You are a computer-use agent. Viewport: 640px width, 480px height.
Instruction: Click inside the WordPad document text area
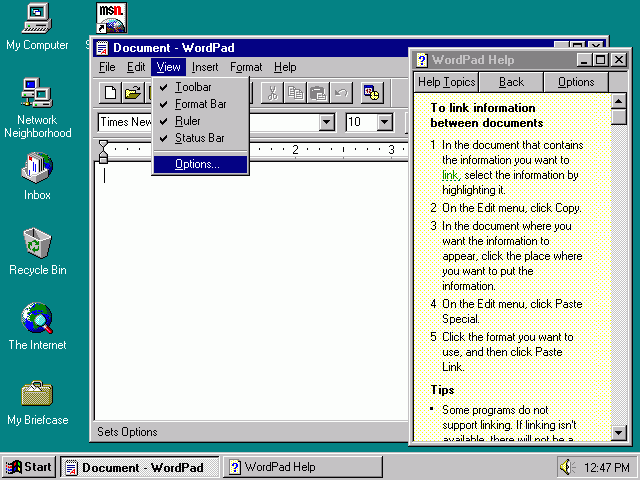click(x=251, y=290)
